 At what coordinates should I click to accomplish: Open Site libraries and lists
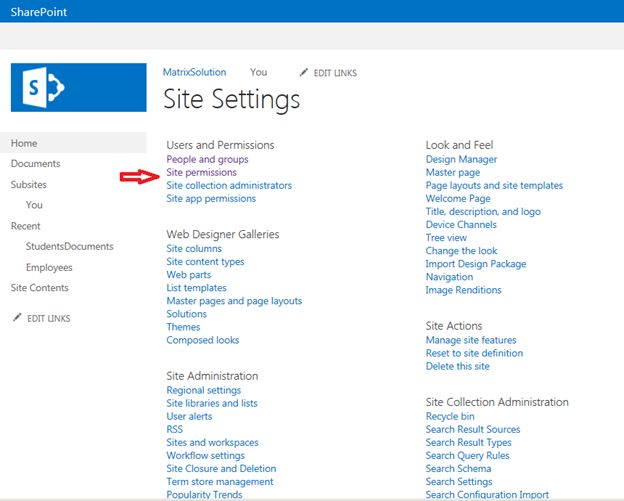coord(212,403)
